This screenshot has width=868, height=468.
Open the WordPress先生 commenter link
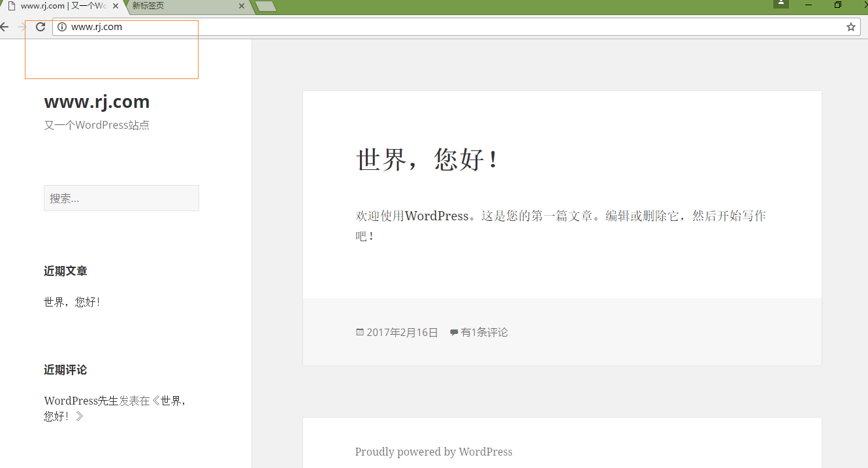point(81,401)
